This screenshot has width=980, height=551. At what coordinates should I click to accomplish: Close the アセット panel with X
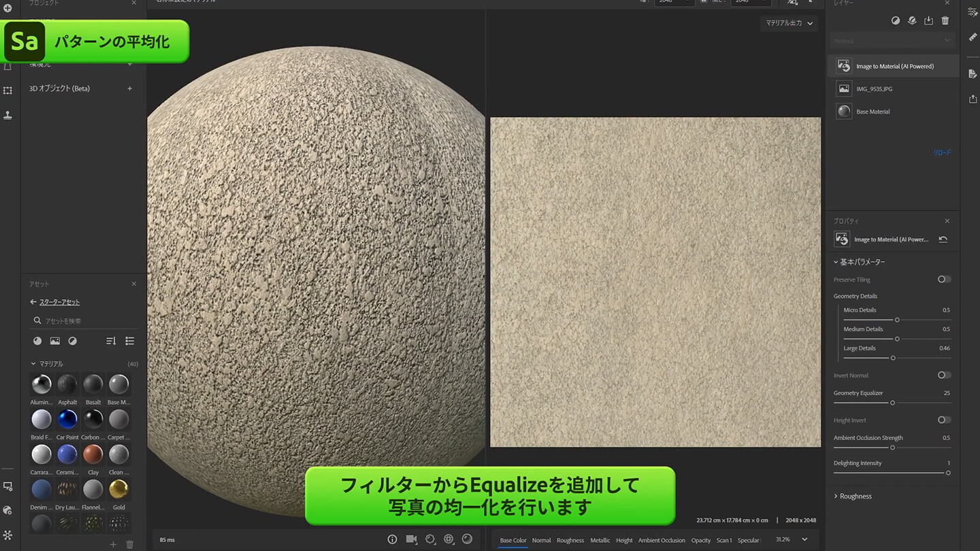[x=133, y=284]
